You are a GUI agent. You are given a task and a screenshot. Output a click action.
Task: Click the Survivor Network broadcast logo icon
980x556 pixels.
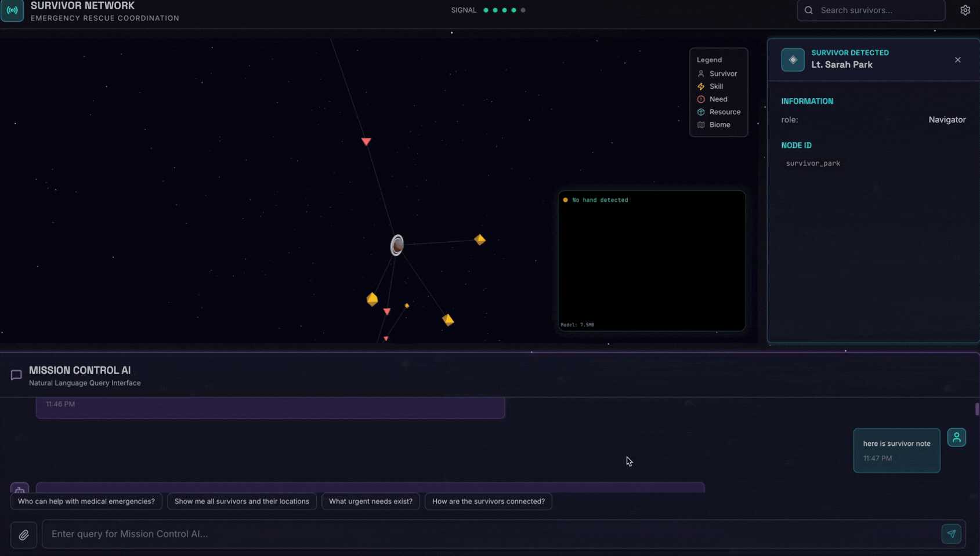12,10
